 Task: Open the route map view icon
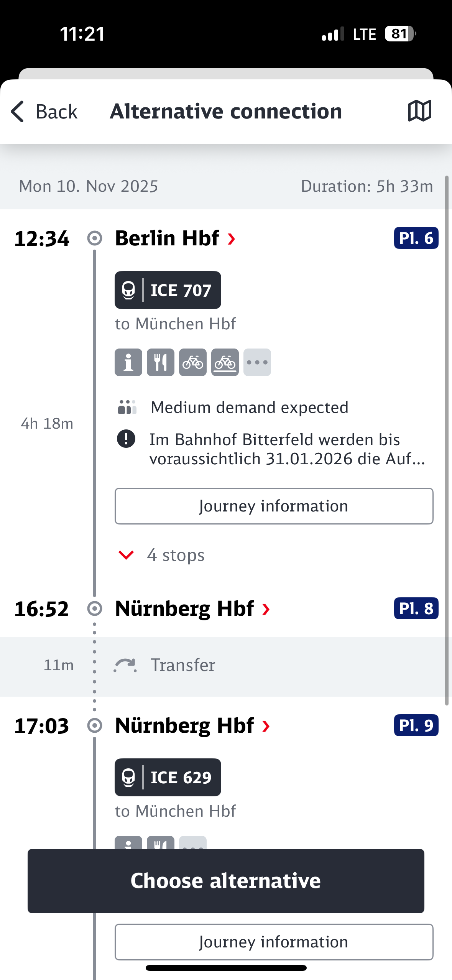pos(419,111)
